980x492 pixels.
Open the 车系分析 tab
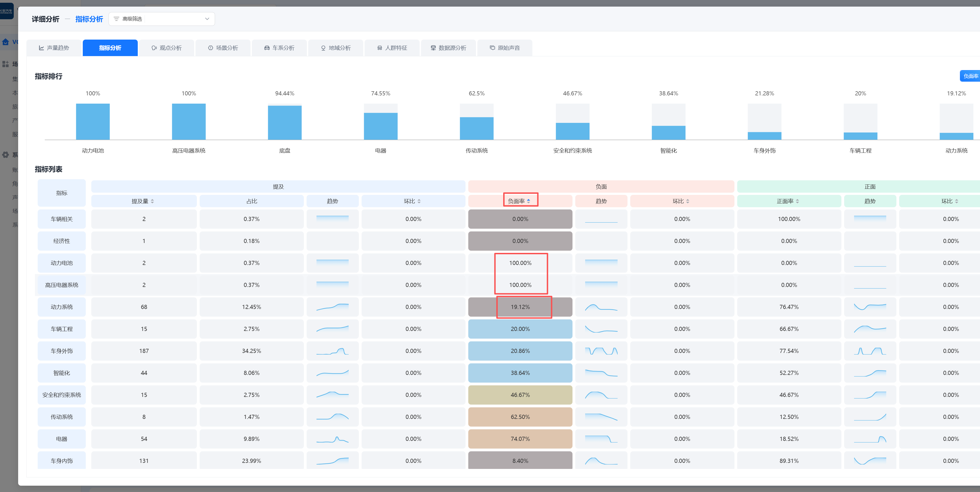coord(279,48)
